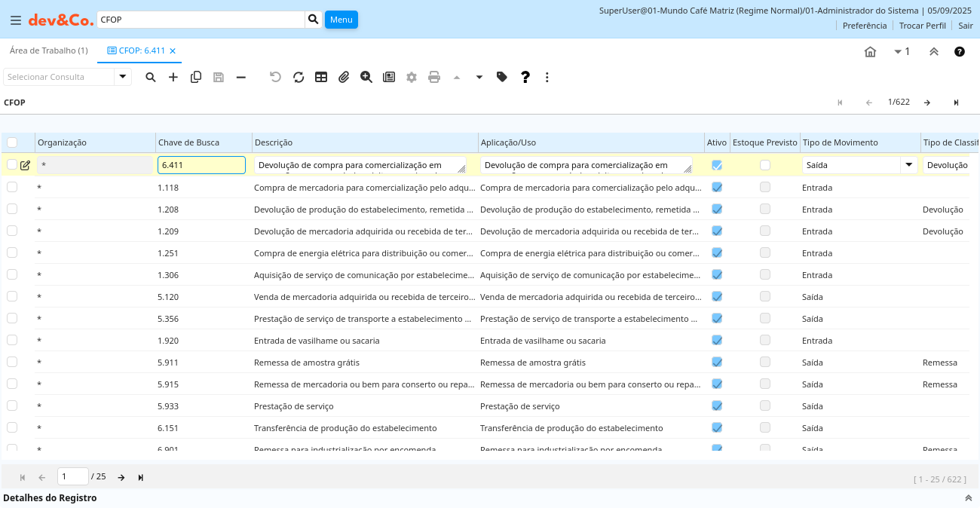Check the select-all header checkbox

click(12, 142)
